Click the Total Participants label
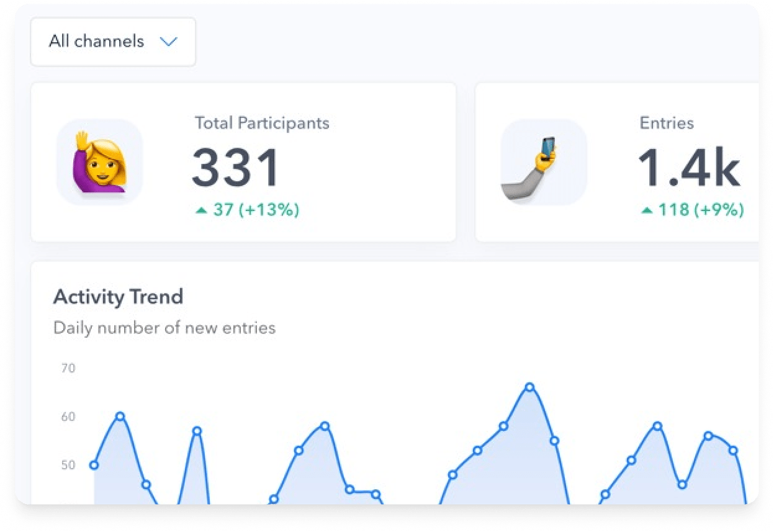The width and height of the screenshot is (774, 532). [262, 123]
